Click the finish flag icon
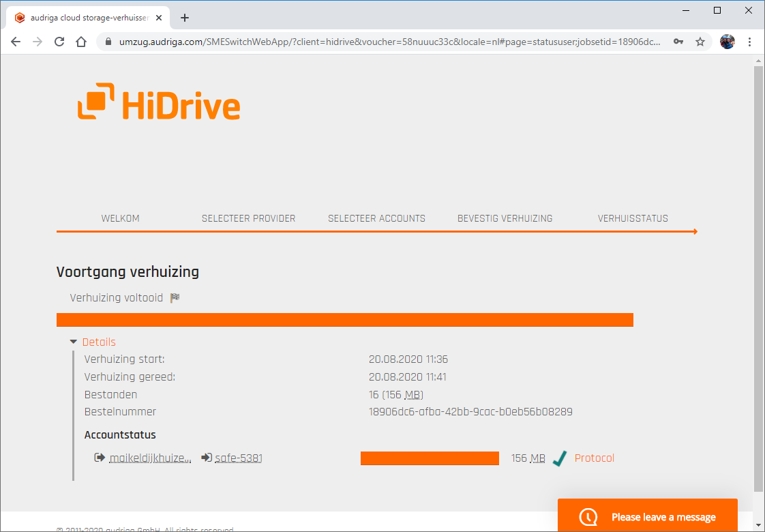Image resolution: width=765 pixels, height=532 pixels. pyautogui.click(x=175, y=298)
